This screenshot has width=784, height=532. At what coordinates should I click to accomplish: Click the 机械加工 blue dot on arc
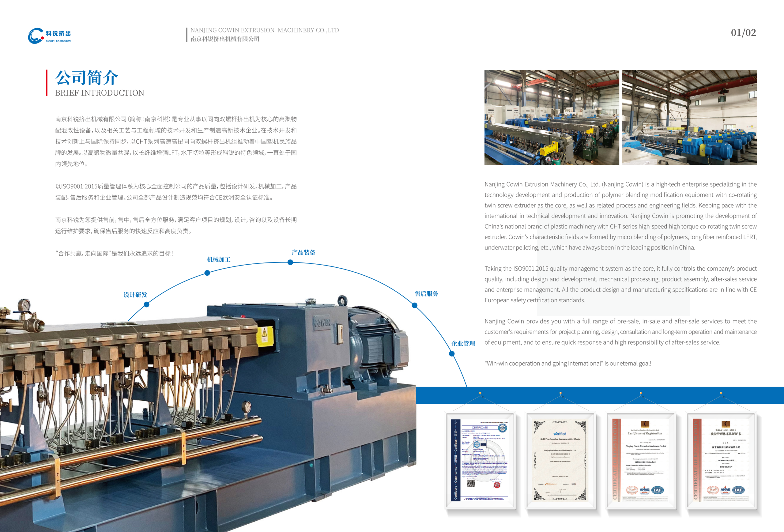click(207, 273)
